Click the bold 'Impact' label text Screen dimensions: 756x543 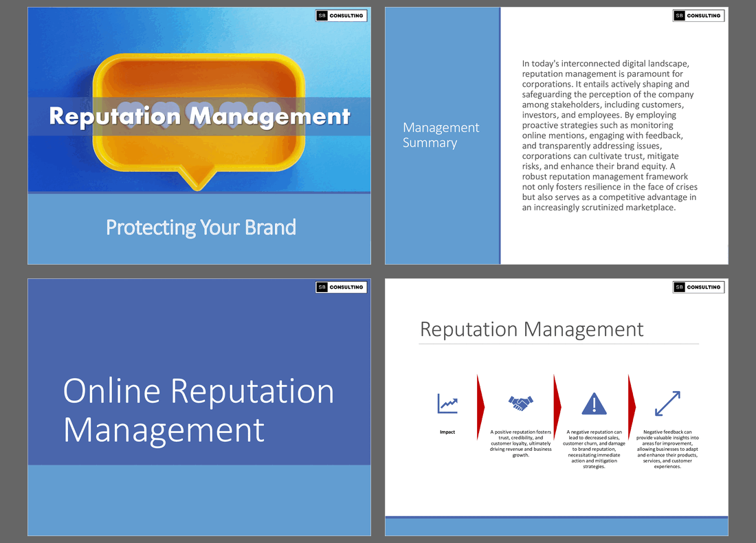[x=447, y=432]
